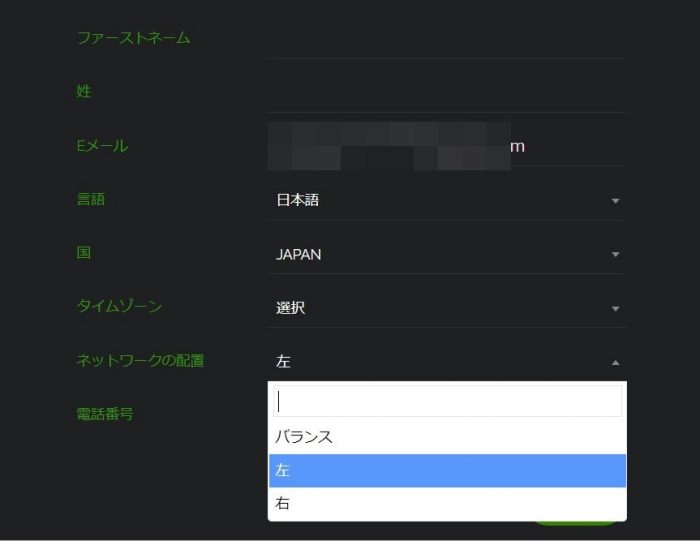700x541 pixels.
Task: Click the down arrow icon beside JAPAN
Action: pyautogui.click(x=615, y=255)
